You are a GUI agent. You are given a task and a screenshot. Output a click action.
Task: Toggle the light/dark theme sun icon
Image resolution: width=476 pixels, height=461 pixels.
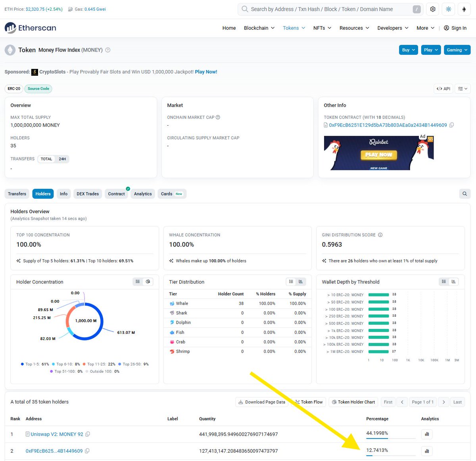click(449, 9)
